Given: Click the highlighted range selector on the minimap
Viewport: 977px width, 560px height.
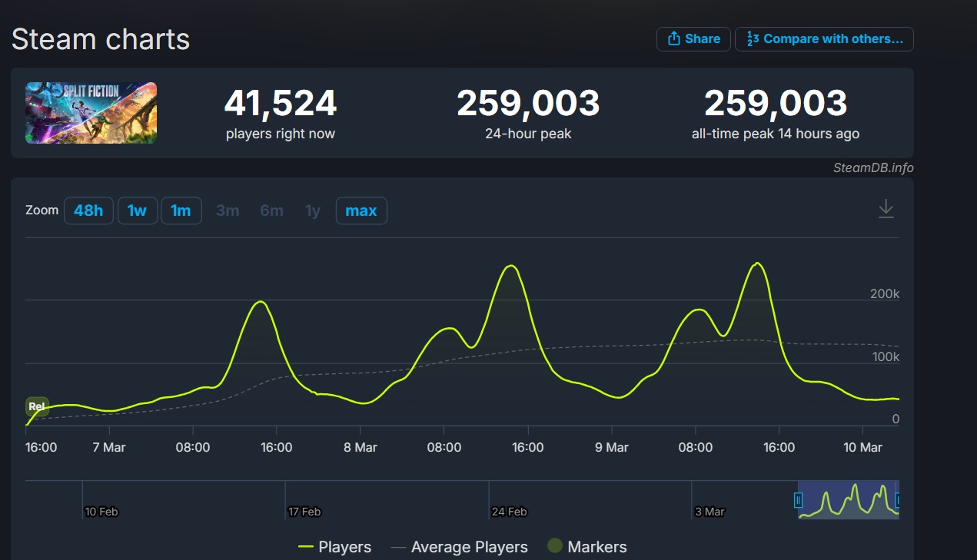Looking at the screenshot, I should [847, 501].
